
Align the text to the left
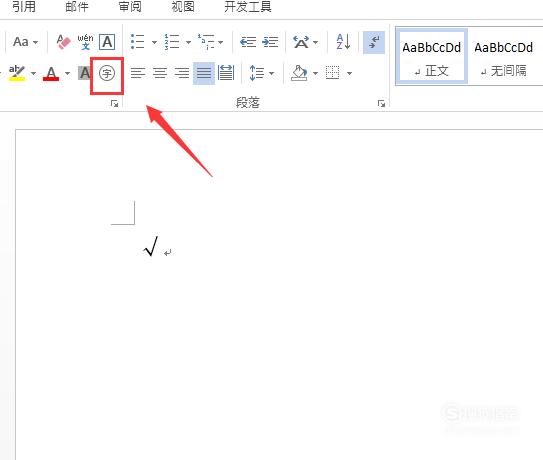click(138, 73)
